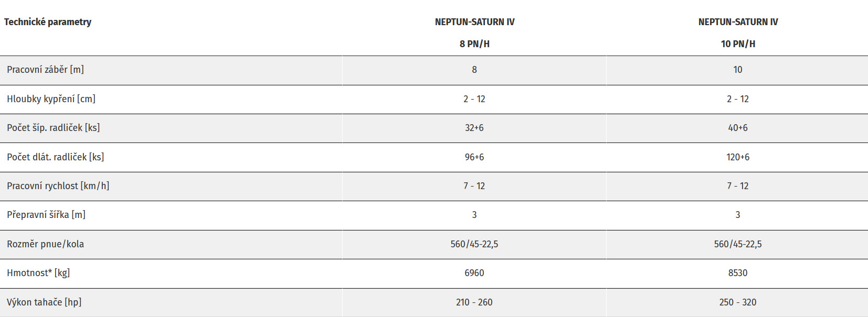Viewport: 868px width, 317px height.
Task: Click the 40+6 cell value
Action: pyautogui.click(x=738, y=128)
